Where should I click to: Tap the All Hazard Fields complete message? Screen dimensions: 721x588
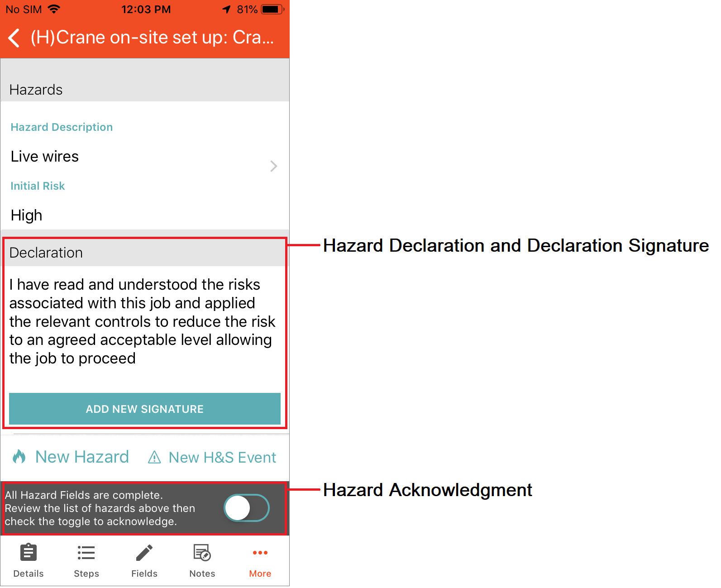[x=100, y=508]
